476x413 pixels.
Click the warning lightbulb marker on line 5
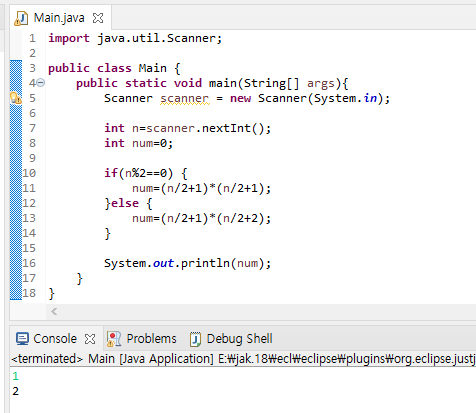click(16, 98)
